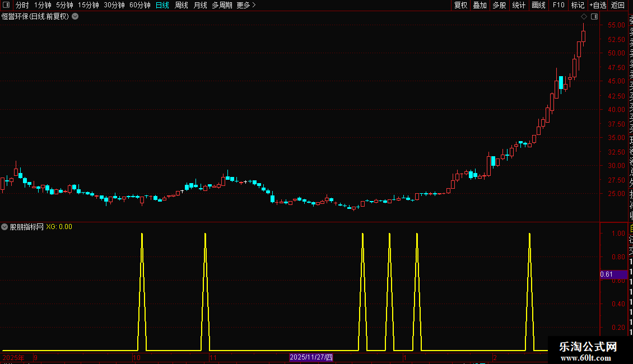Click the month 11 label on time axis

tap(213, 357)
